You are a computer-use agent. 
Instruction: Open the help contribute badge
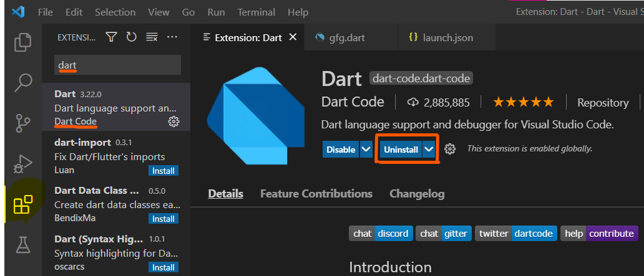tap(599, 234)
